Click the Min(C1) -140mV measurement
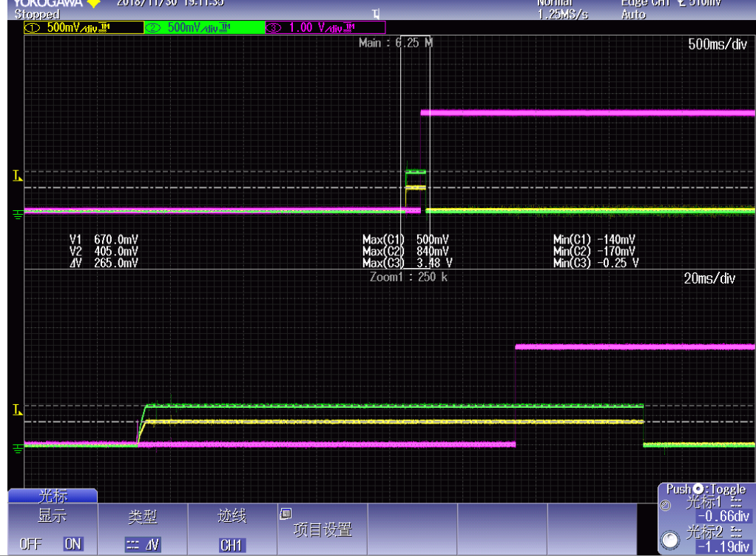This screenshot has width=756, height=556. click(x=594, y=239)
